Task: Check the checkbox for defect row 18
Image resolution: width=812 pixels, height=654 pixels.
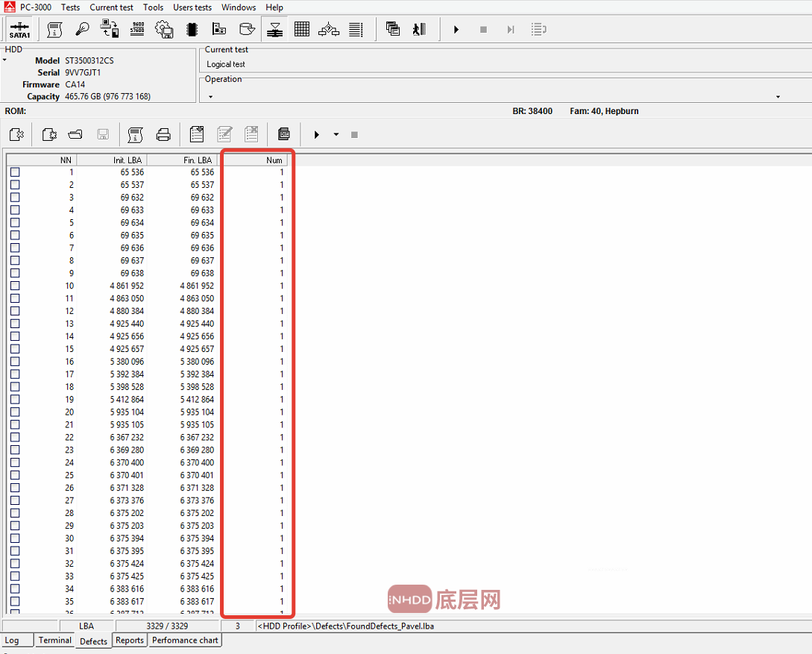Action: point(15,387)
